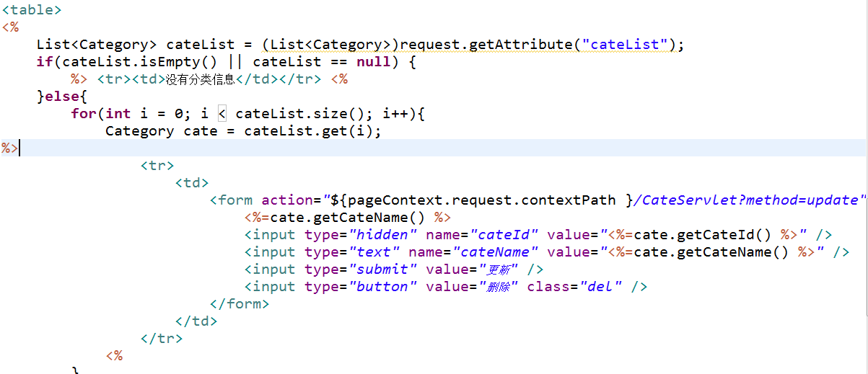
Task: Click the closing td tag
Action: coord(196,321)
